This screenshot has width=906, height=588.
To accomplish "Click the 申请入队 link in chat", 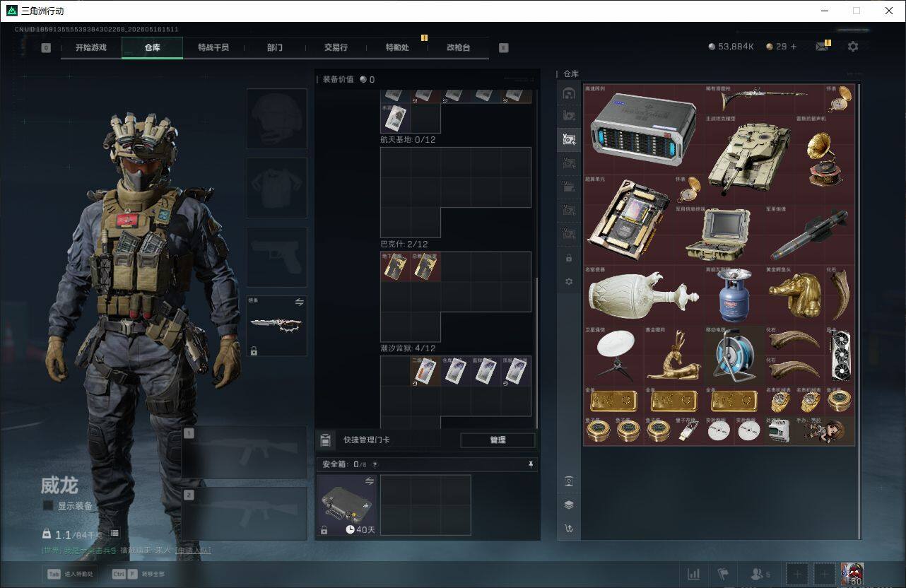I will point(193,550).
